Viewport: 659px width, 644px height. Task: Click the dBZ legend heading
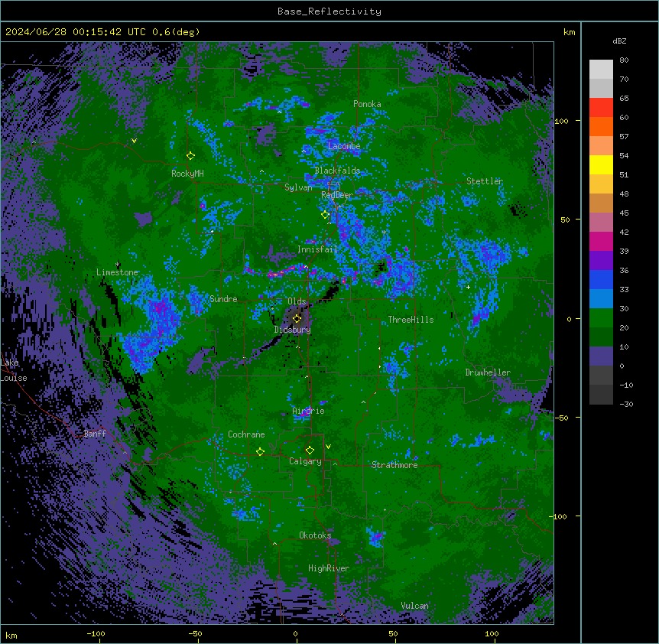[x=619, y=41]
